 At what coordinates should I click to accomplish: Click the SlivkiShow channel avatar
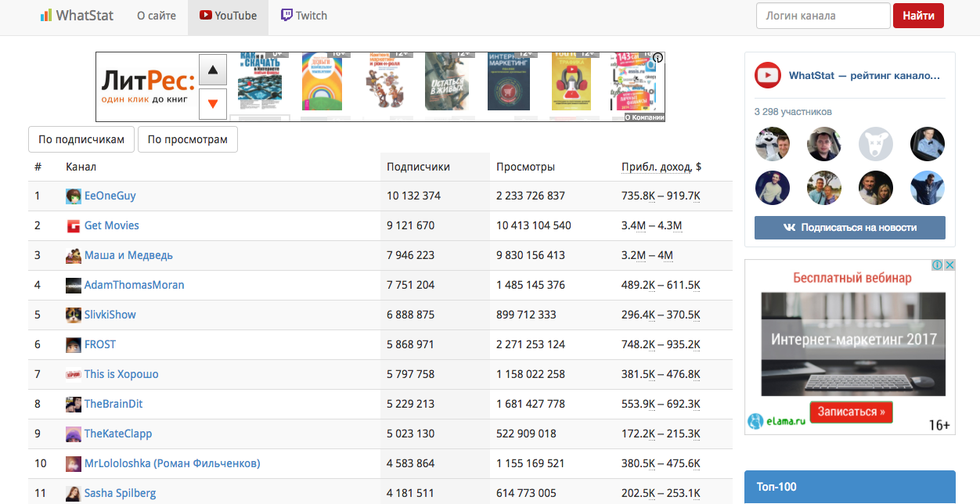point(74,315)
